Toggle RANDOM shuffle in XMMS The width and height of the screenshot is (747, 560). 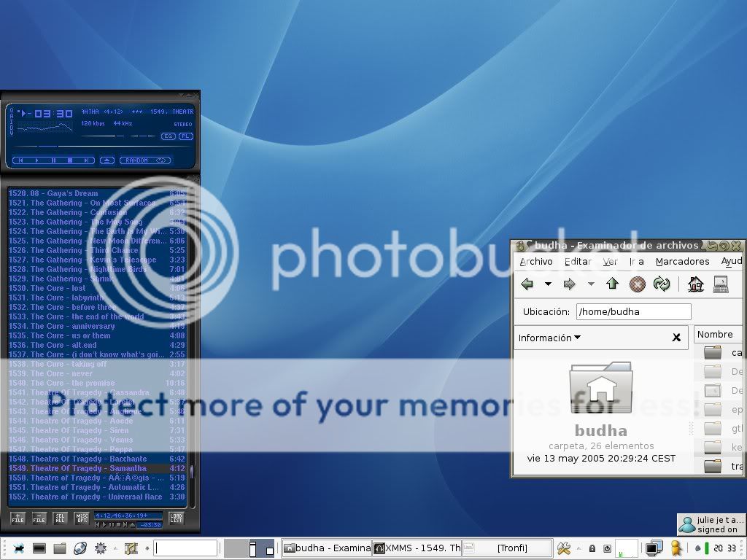coord(136,160)
